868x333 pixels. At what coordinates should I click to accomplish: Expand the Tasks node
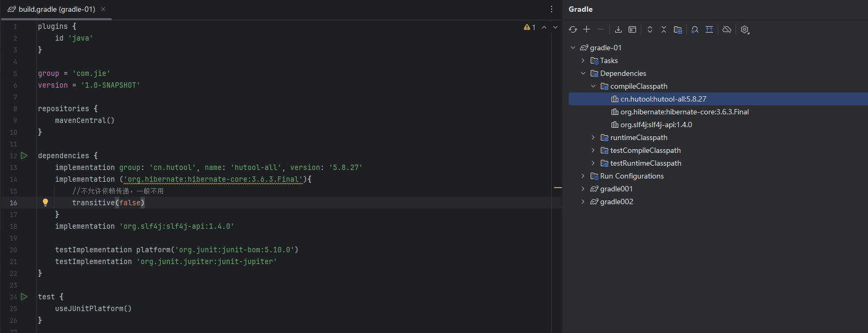point(583,60)
